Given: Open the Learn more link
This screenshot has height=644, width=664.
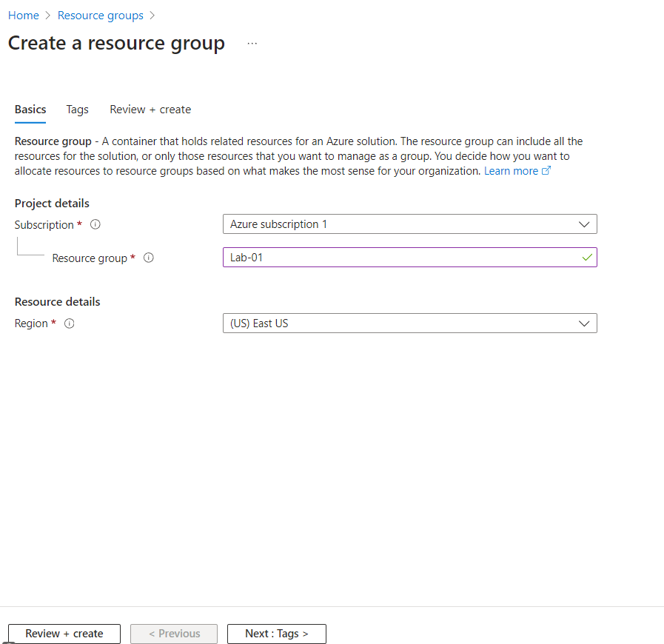Looking at the screenshot, I should pos(512,170).
